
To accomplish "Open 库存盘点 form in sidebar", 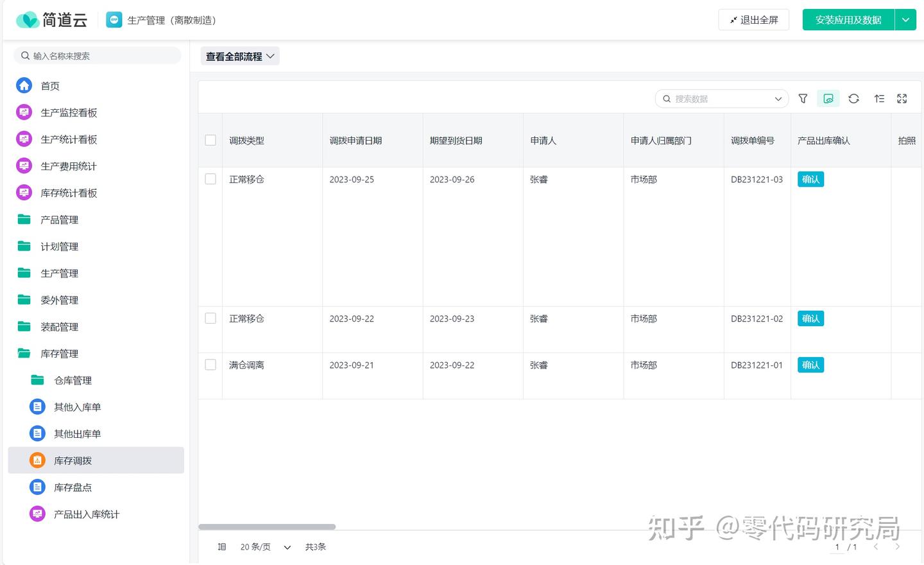I will coord(73,487).
